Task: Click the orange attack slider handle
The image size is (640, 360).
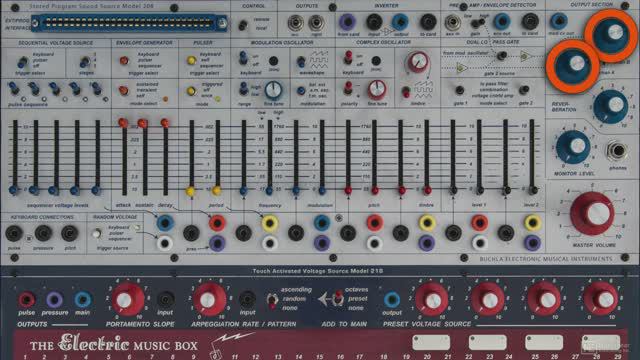Action: [x=122, y=122]
